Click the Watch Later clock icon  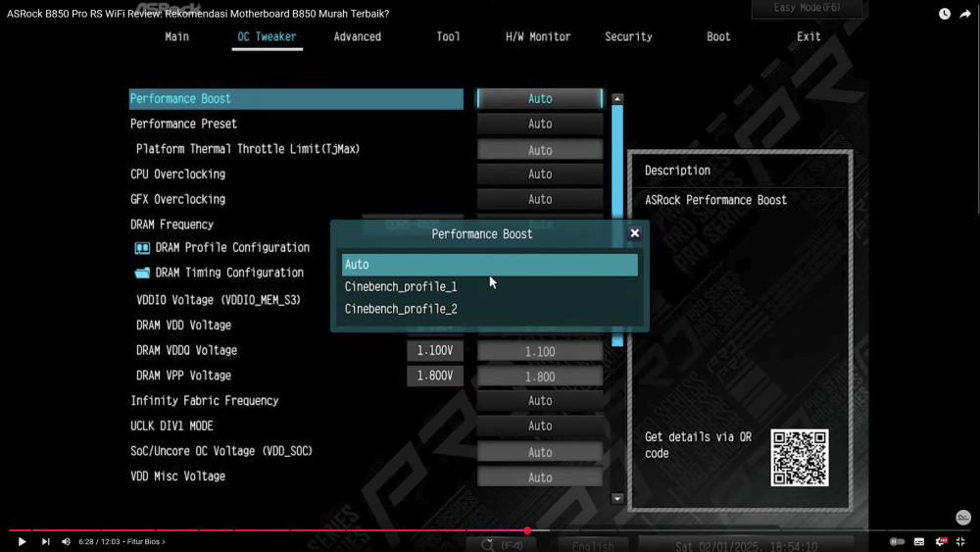pos(944,15)
